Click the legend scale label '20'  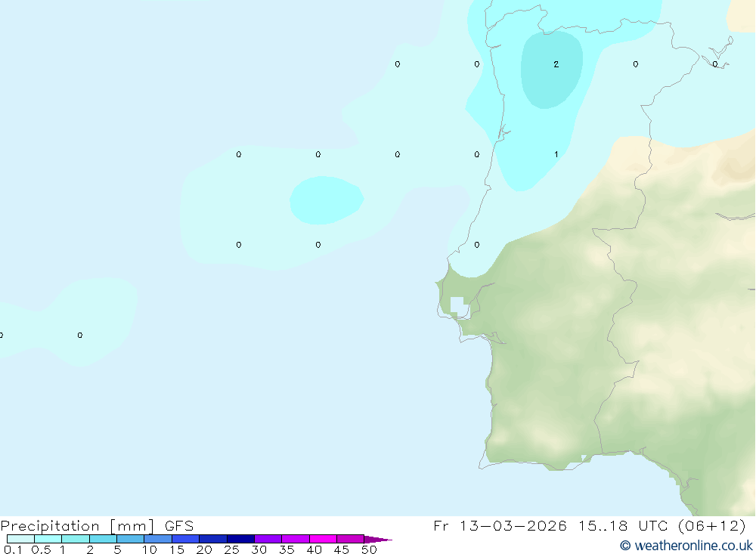click(204, 549)
